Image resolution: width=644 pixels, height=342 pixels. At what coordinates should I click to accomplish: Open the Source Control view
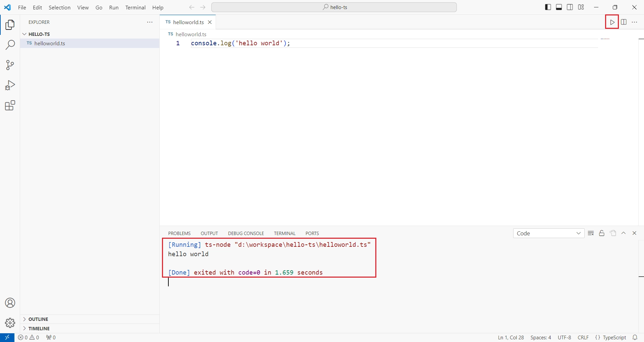point(10,65)
